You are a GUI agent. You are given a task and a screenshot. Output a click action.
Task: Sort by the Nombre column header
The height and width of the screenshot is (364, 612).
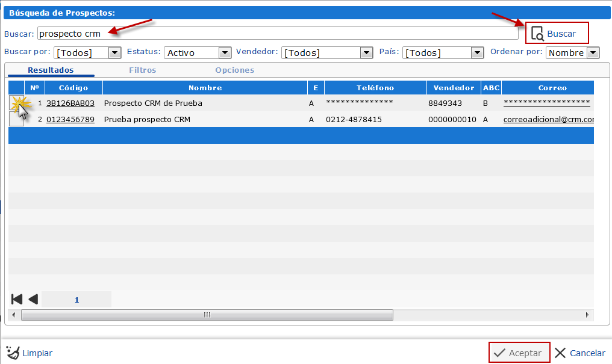tap(205, 88)
